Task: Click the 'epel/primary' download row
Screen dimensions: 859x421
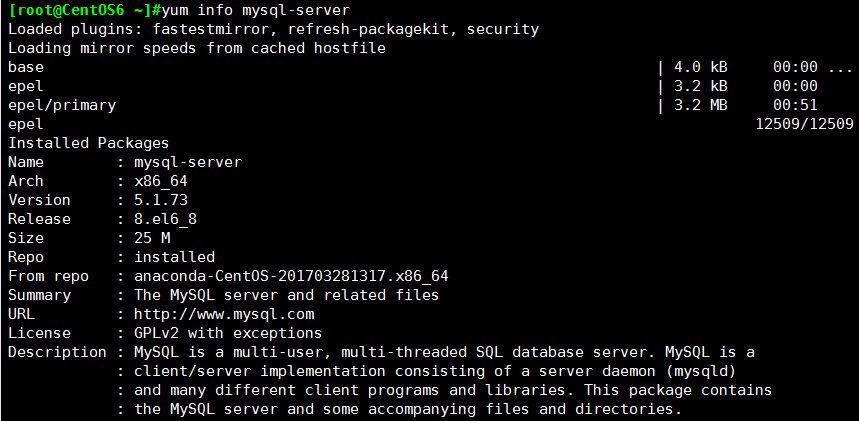Action: 413,105
